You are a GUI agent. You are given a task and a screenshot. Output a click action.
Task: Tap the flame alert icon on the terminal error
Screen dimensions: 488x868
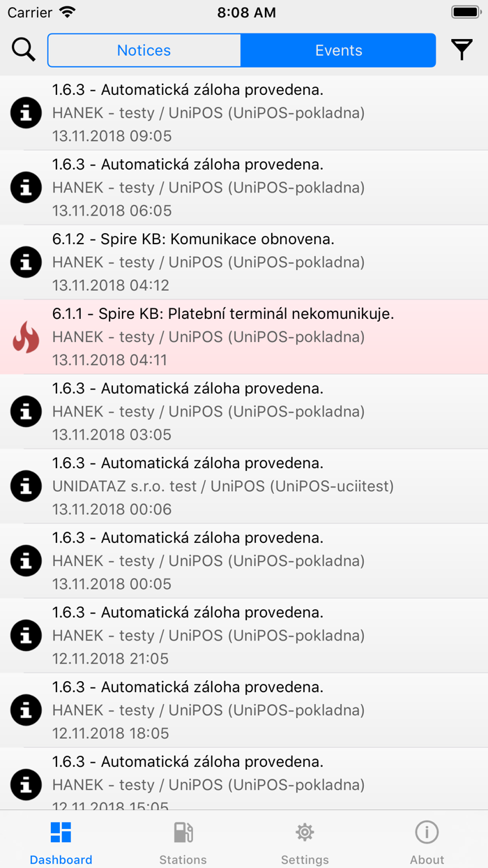pyautogui.click(x=26, y=336)
